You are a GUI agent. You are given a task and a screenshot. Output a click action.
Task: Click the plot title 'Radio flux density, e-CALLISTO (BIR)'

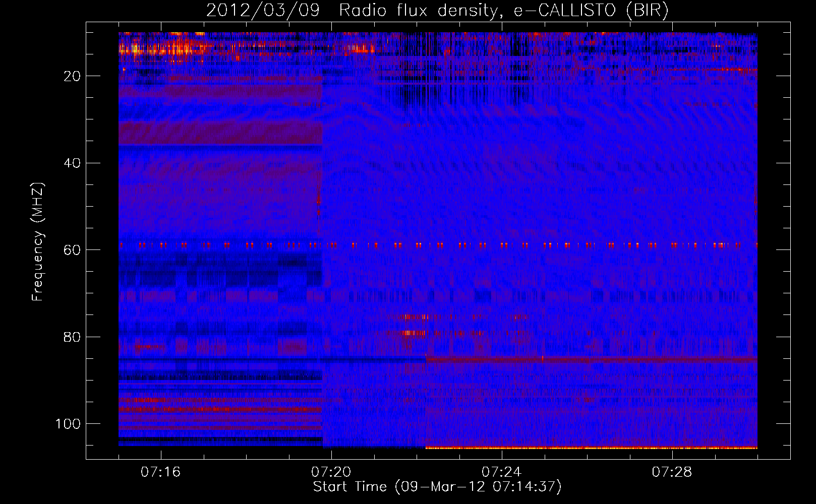pos(503,11)
